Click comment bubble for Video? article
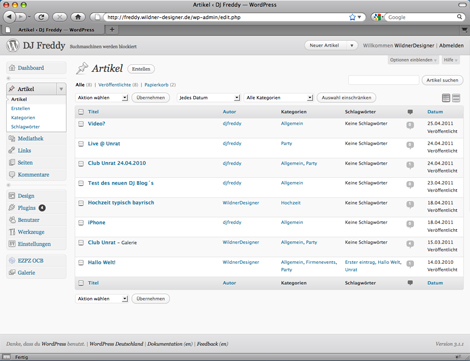 (410, 125)
